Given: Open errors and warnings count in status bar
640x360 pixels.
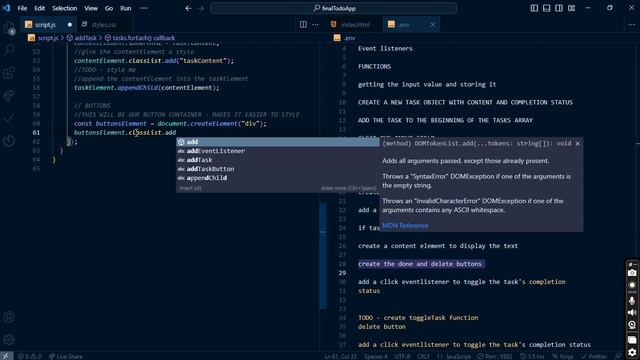Looking at the screenshot, I should pyautogui.click(x=29, y=356).
